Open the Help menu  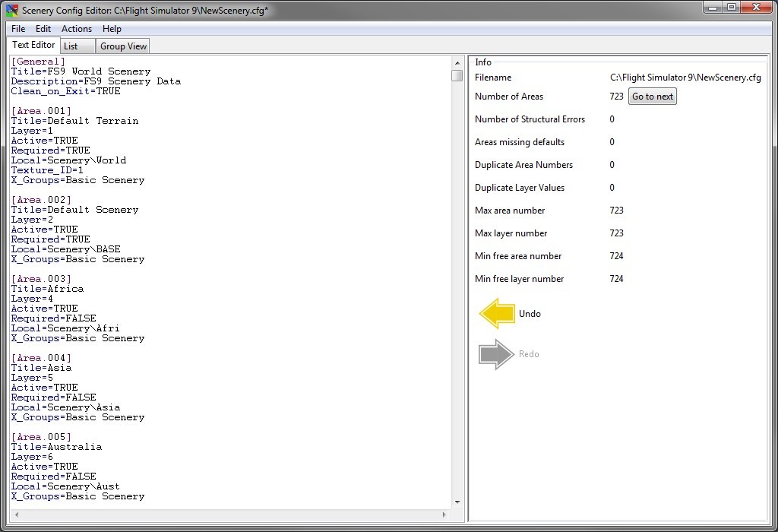tap(112, 29)
